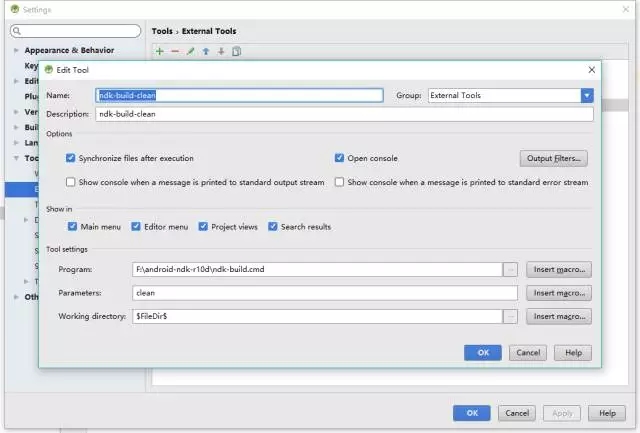Viewport: 640px width, 433px height.
Task: Click the search magnifier icon in Settings
Action: [x=17, y=31]
